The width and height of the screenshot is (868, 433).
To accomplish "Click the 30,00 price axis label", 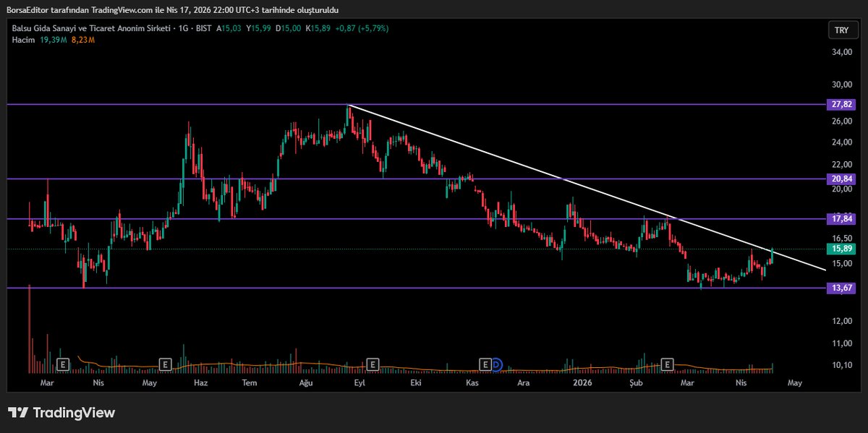I will 842,84.
